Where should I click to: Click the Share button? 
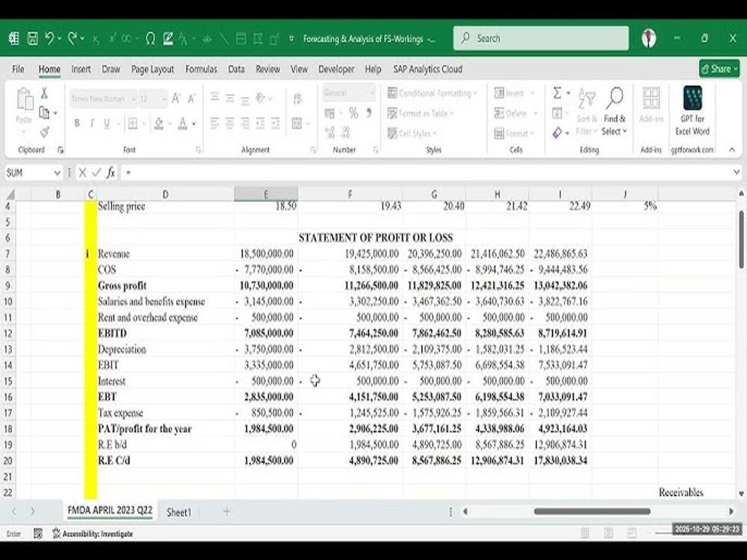[719, 69]
